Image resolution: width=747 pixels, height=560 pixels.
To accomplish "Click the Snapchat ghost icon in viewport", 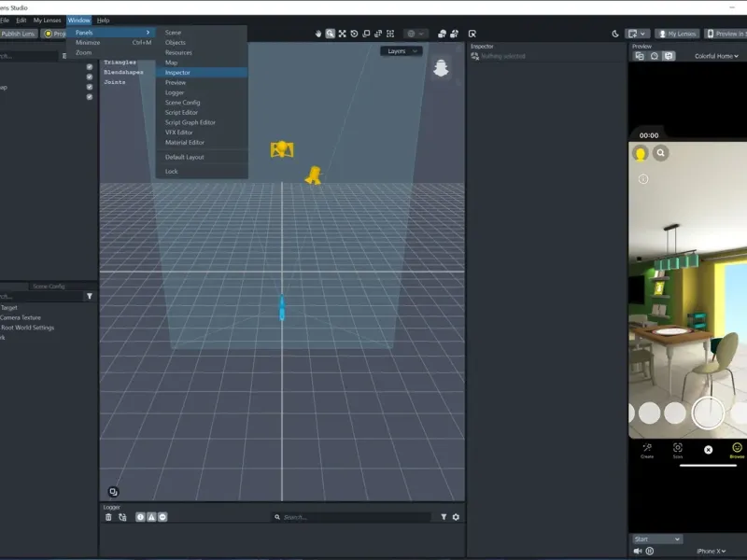I will (x=441, y=68).
